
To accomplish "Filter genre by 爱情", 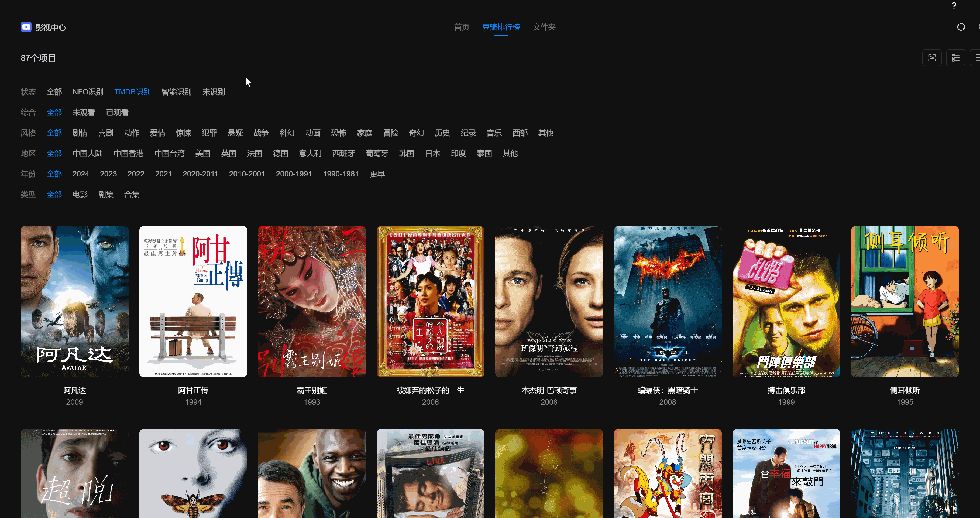I will pos(157,133).
